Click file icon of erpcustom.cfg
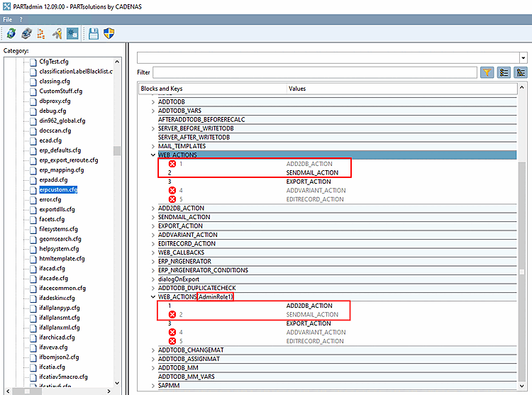532x395 pixels. [x=33, y=190]
